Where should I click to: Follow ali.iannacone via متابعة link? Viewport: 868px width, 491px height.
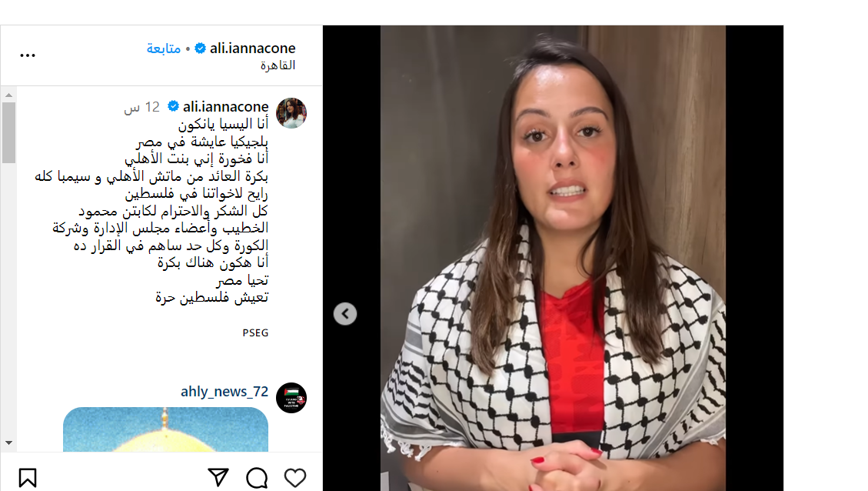point(163,48)
